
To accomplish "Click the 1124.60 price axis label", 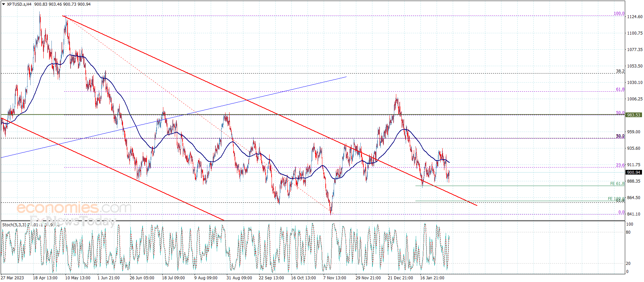I will tap(635, 17).
